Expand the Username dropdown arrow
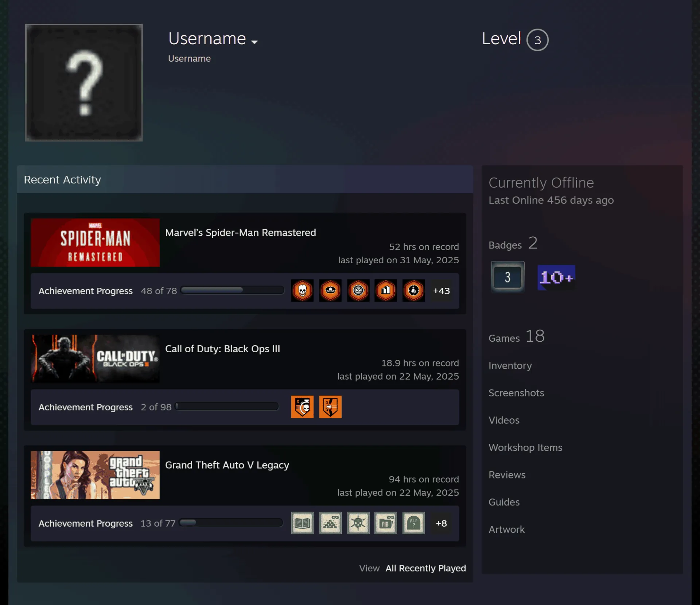700x605 pixels. coord(254,42)
